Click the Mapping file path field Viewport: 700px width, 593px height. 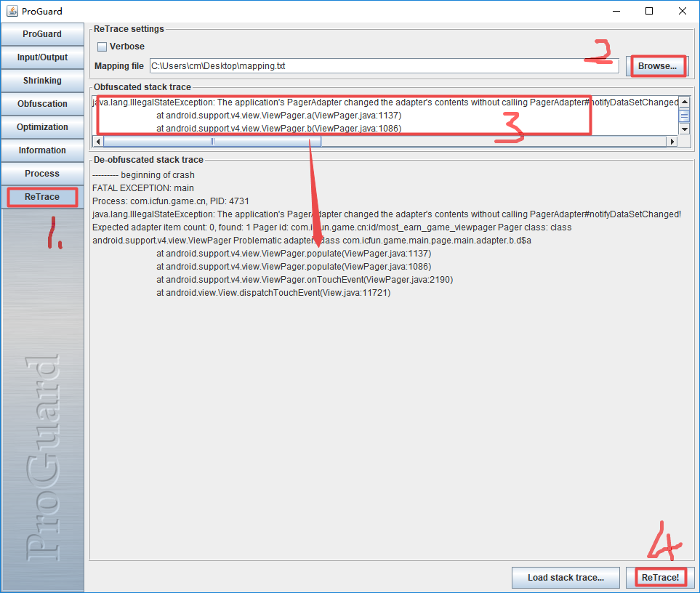[x=384, y=66]
